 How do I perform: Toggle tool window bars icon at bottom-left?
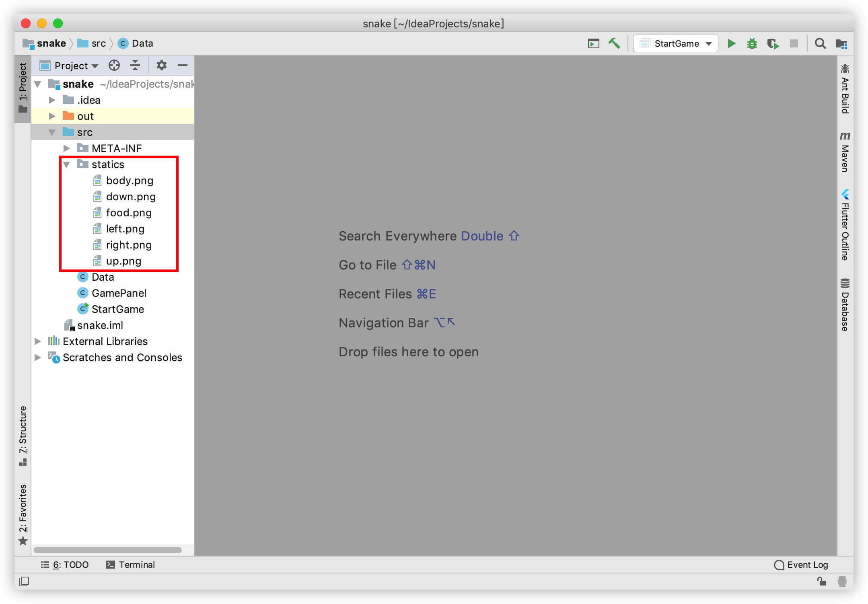24,581
